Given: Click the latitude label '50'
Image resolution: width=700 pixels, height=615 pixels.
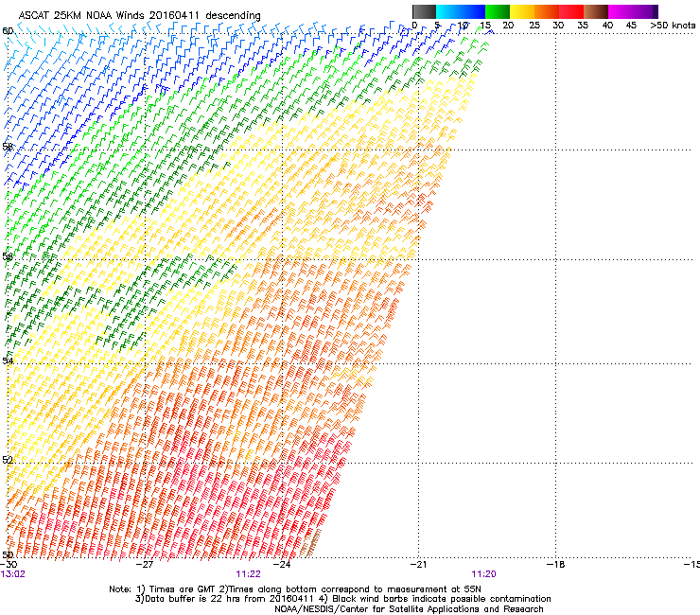Looking at the screenshot, I should pos(8,554).
